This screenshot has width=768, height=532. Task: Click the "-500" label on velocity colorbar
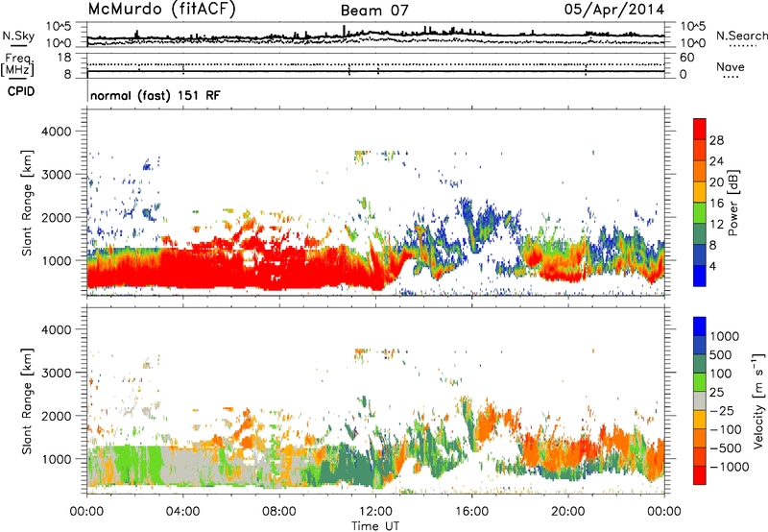point(725,448)
